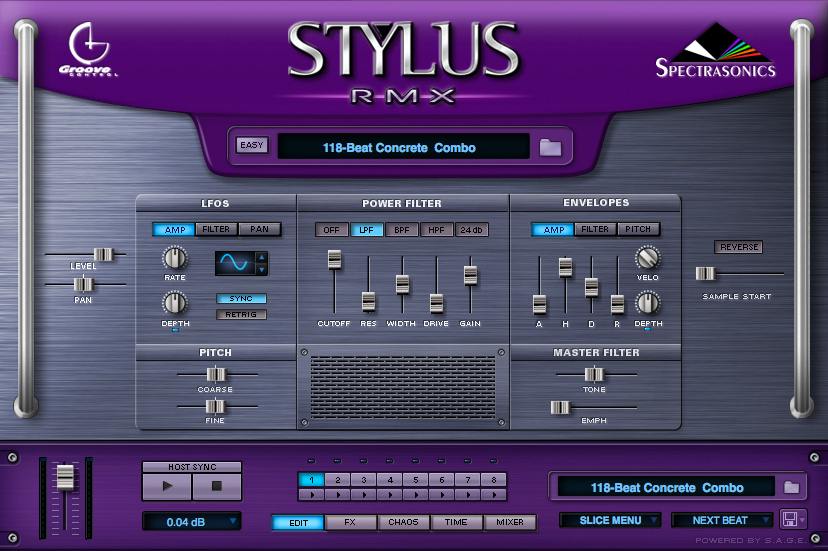Select part number 5
Image resolution: width=828 pixels, height=551 pixels.
coord(416,480)
